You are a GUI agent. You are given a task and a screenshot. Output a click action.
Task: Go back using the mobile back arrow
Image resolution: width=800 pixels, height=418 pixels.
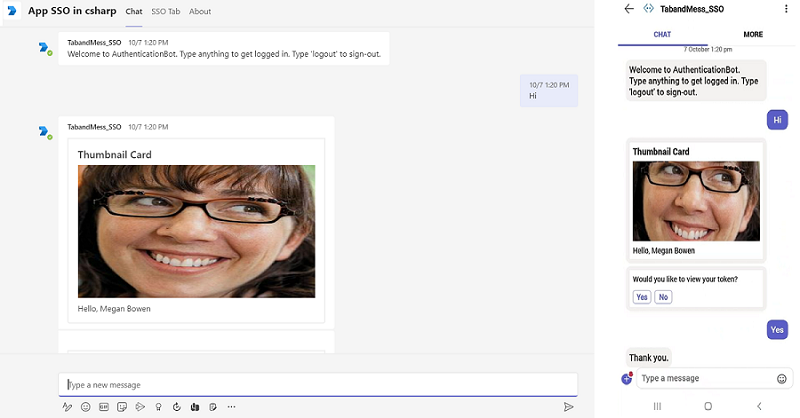pyautogui.click(x=629, y=9)
